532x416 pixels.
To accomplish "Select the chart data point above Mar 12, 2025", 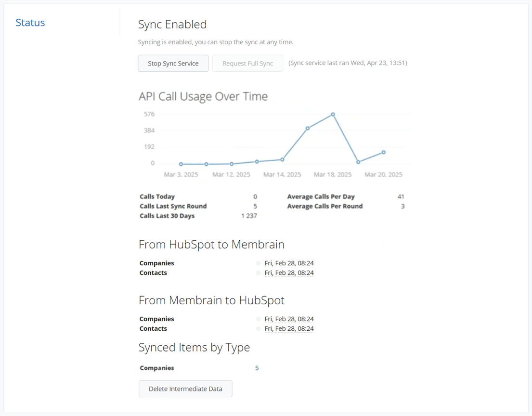I will tap(232, 164).
